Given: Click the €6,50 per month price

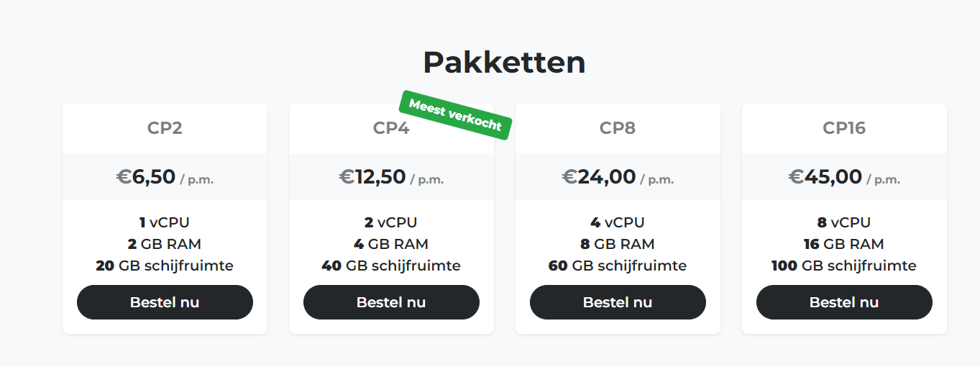Looking at the screenshot, I should coord(165,177).
